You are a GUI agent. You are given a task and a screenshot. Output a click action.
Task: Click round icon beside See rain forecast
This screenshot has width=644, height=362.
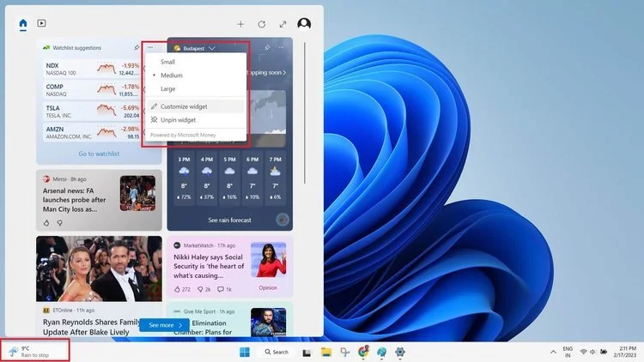(283, 220)
